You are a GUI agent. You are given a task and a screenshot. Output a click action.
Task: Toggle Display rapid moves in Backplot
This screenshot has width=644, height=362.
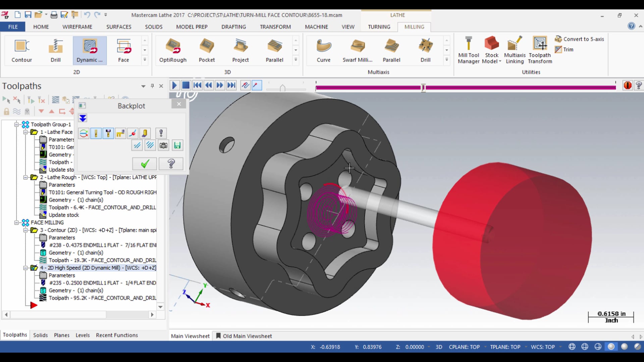[120, 133]
